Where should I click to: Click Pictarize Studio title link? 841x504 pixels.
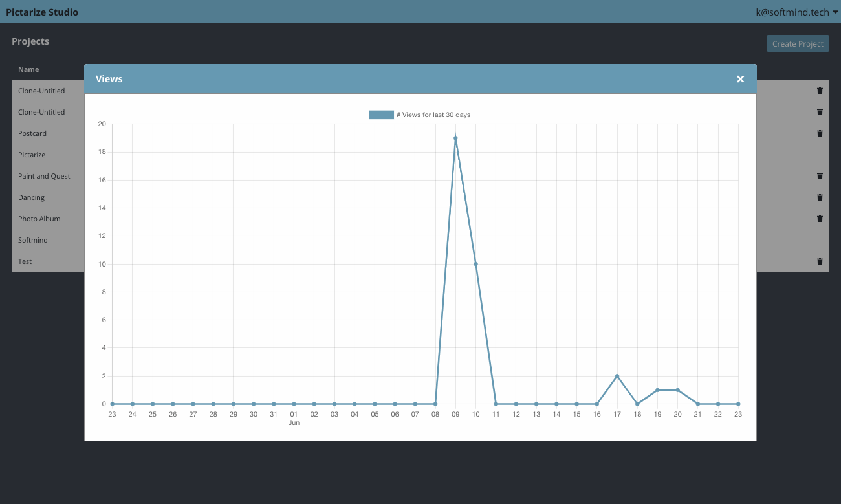point(42,12)
